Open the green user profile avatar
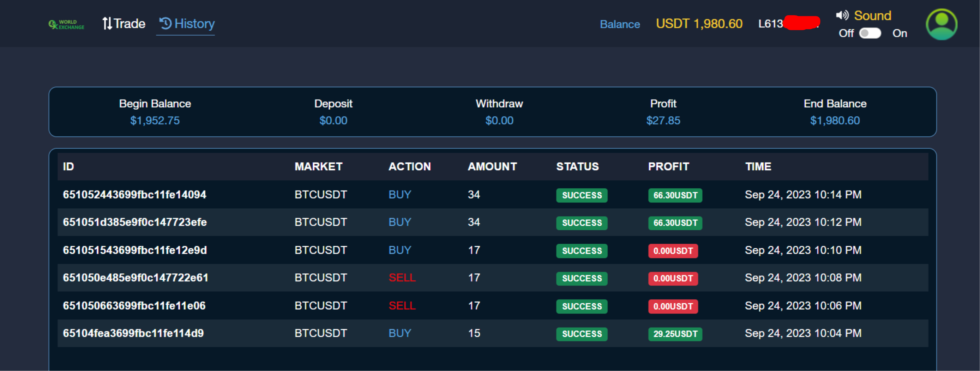 coord(941,24)
